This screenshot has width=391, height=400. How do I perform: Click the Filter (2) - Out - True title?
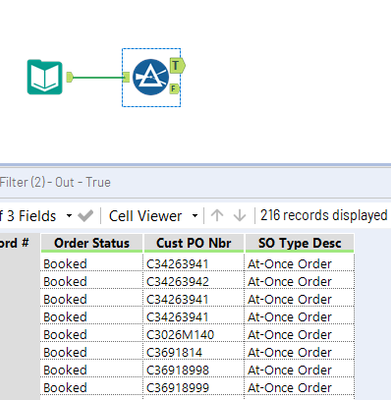click(x=55, y=182)
